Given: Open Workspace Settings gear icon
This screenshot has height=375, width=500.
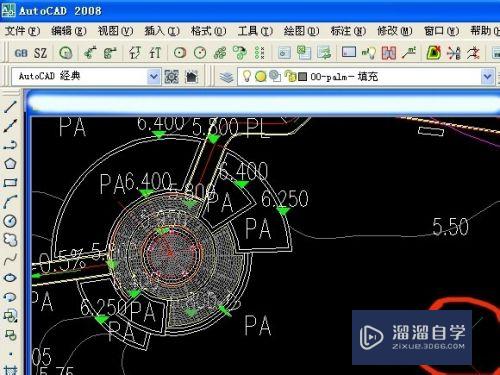Looking at the screenshot, I should click(x=172, y=77).
